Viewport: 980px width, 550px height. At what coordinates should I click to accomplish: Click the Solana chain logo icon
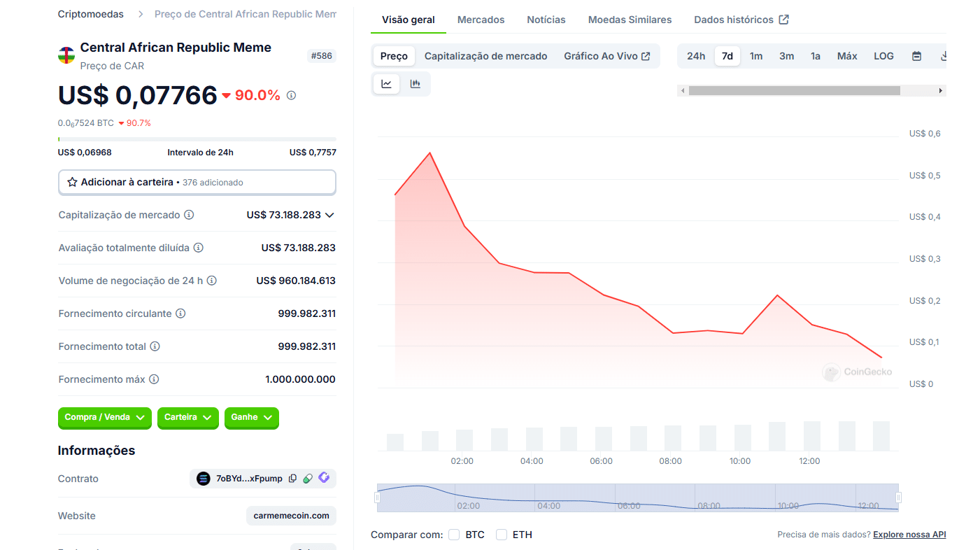(x=204, y=479)
